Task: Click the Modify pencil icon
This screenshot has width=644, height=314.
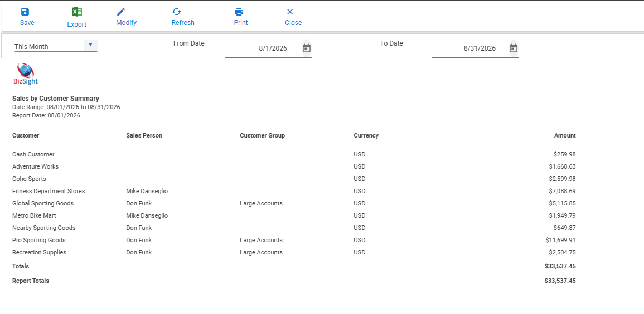Action: [x=121, y=12]
